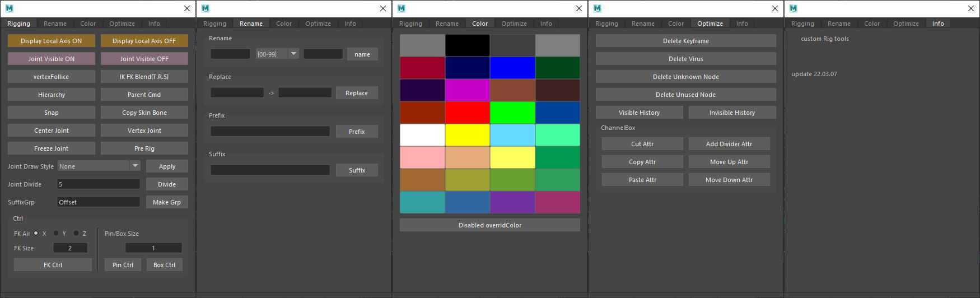The width and height of the screenshot is (980, 298).
Task: Switch to the Color tab in the Rigging window
Action: pos(88,24)
